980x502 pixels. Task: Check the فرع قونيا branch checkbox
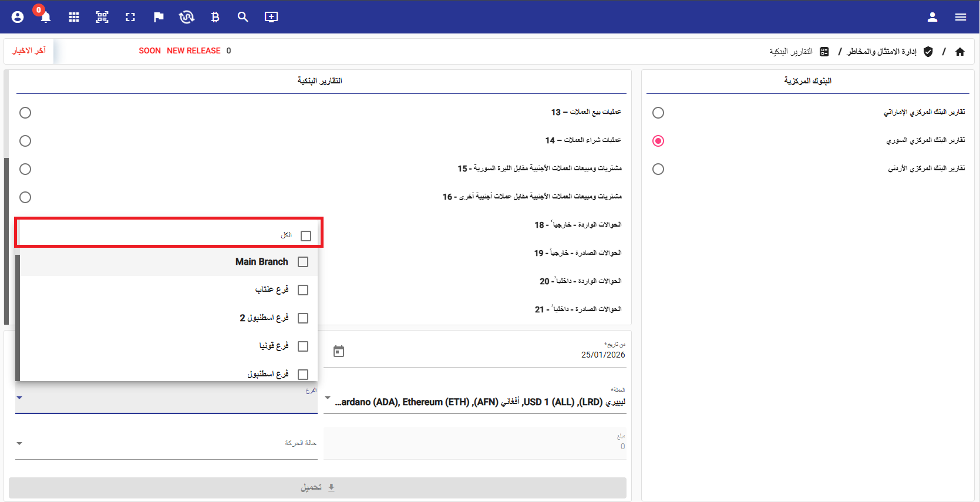[x=303, y=346]
